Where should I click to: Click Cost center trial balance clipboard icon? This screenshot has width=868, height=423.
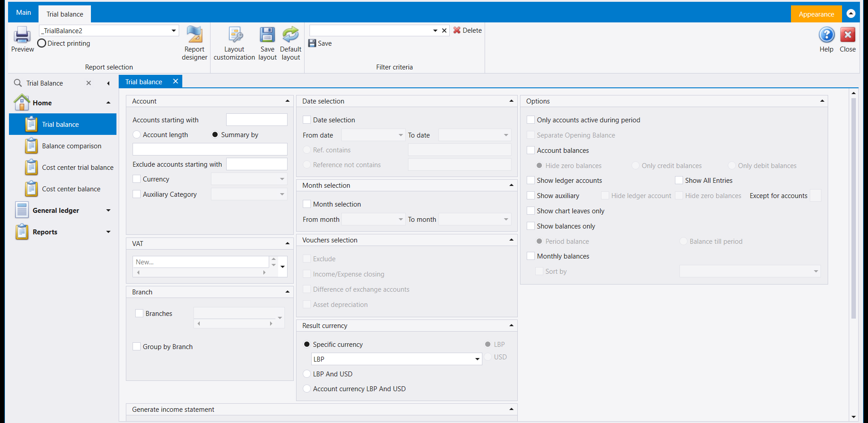[31, 167]
